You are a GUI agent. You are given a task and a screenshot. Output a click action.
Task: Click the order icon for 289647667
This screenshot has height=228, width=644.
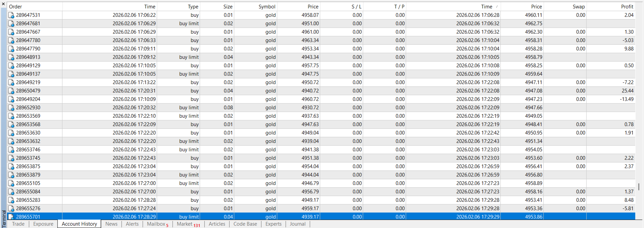(11, 32)
